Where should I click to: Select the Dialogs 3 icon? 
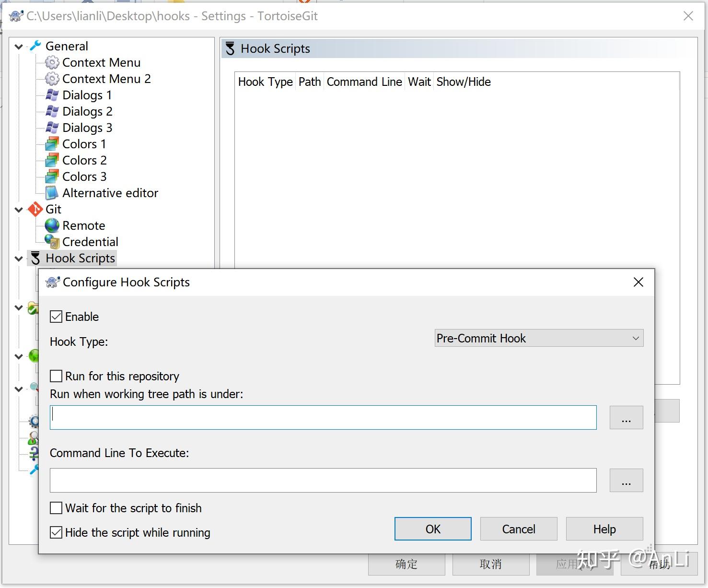coord(52,128)
